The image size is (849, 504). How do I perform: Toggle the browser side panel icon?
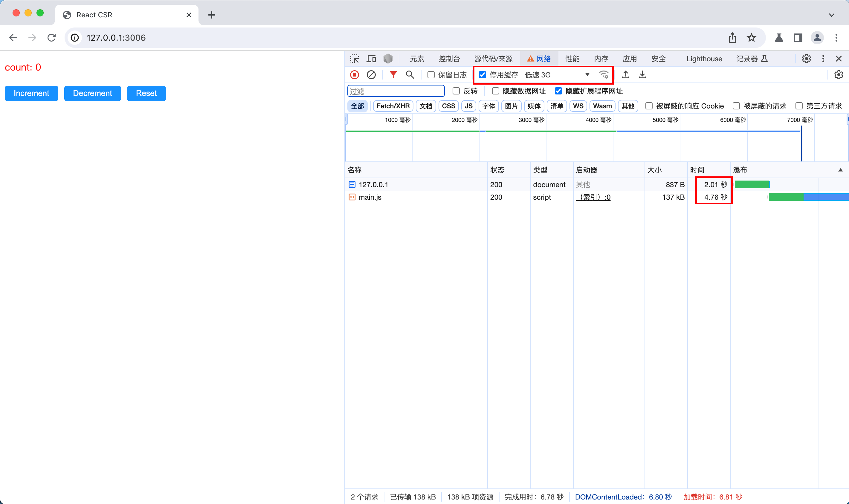pyautogui.click(x=798, y=37)
